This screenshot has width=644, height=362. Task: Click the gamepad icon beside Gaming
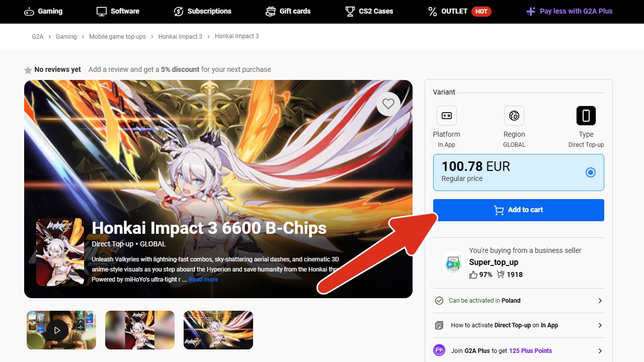pos(29,11)
